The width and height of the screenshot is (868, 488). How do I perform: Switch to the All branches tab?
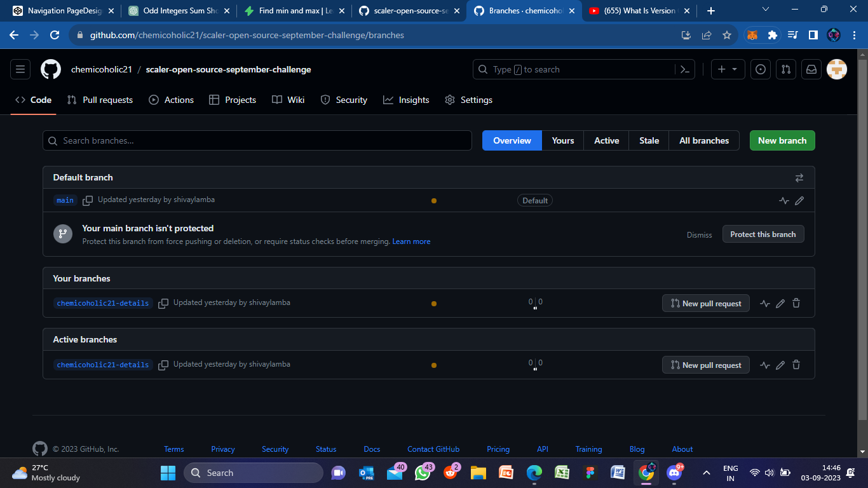coord(703,140)
